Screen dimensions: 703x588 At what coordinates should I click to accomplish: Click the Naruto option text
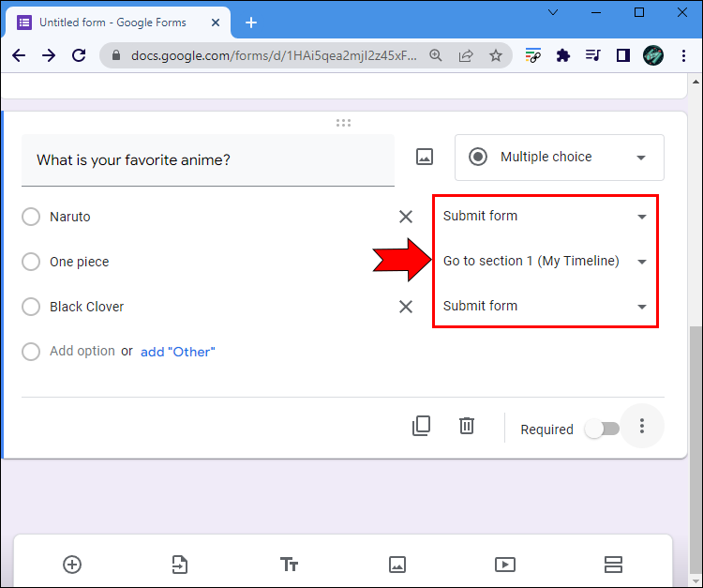click(70, 217)
